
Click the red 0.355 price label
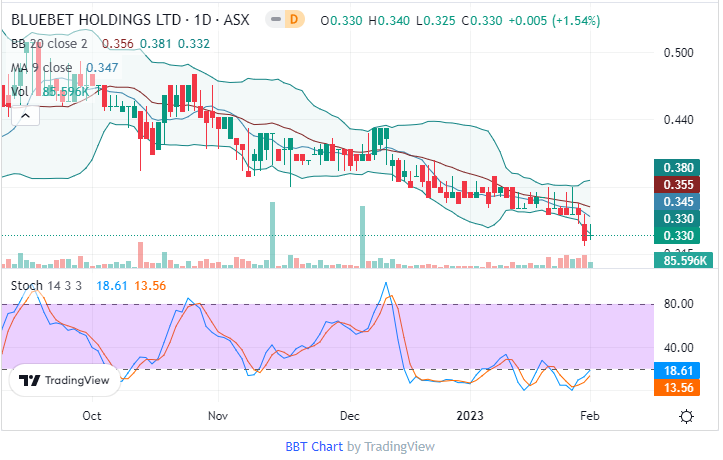pos(679,185)
